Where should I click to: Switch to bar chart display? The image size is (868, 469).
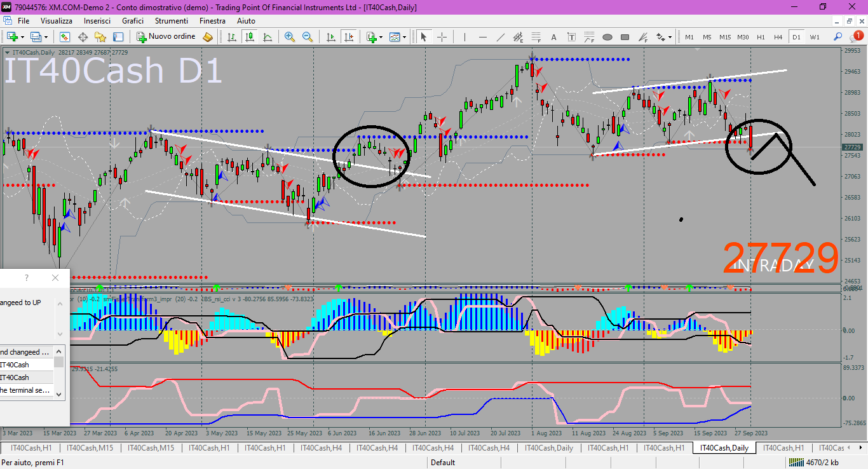232,37
